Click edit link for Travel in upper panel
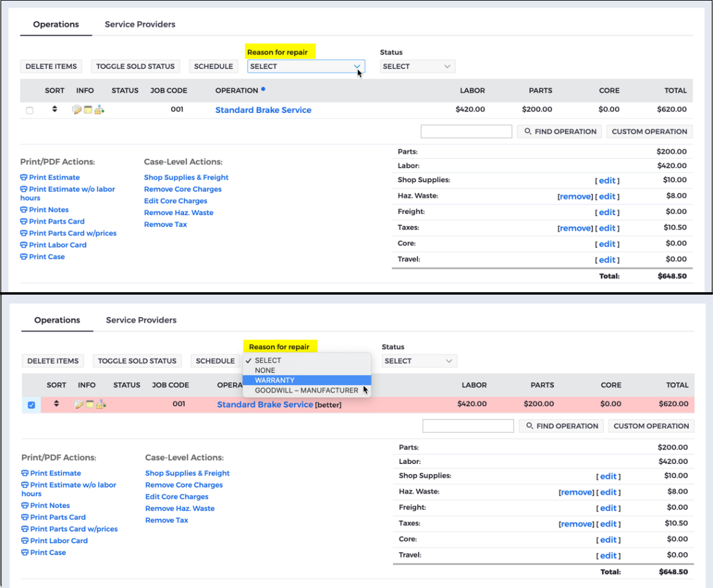713x588 pixels. 607,260
